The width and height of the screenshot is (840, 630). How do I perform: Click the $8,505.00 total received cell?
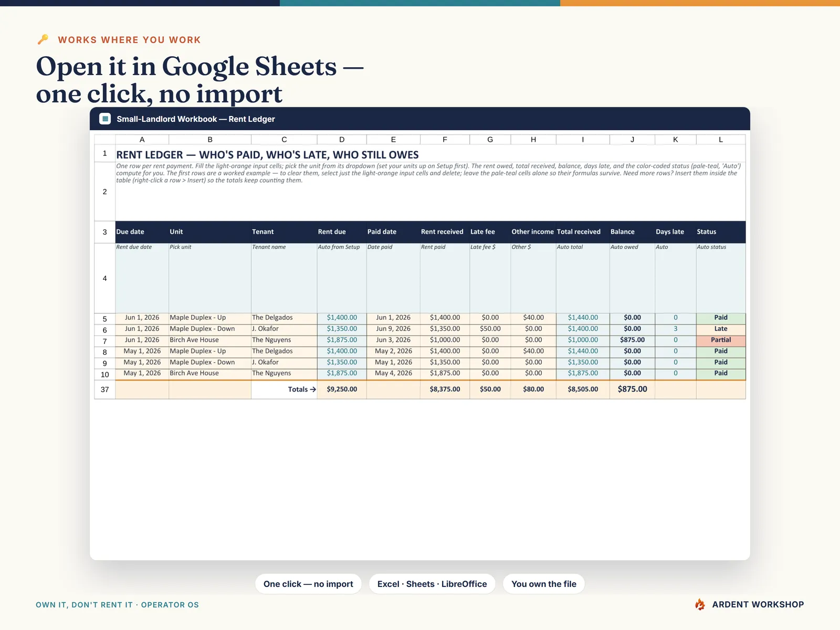click(583, 390)
